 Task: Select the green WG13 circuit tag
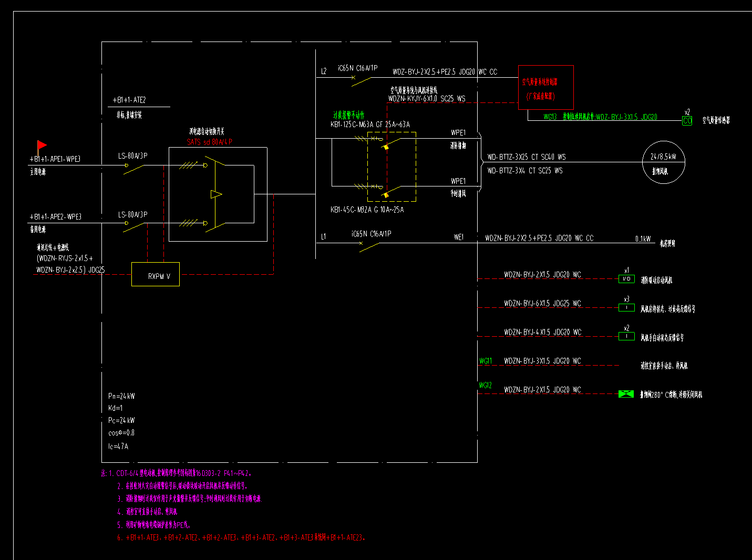pos(550,117)
